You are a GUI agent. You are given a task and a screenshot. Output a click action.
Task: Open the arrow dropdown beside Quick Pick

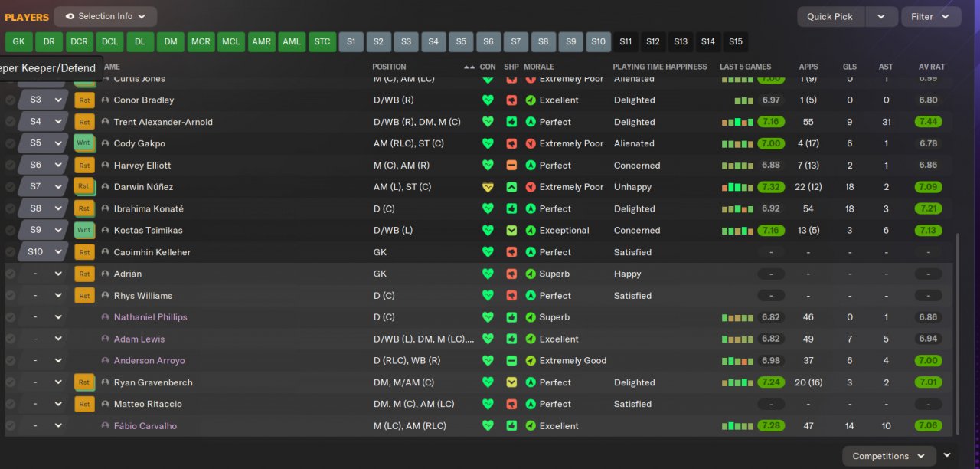point(881,16)
